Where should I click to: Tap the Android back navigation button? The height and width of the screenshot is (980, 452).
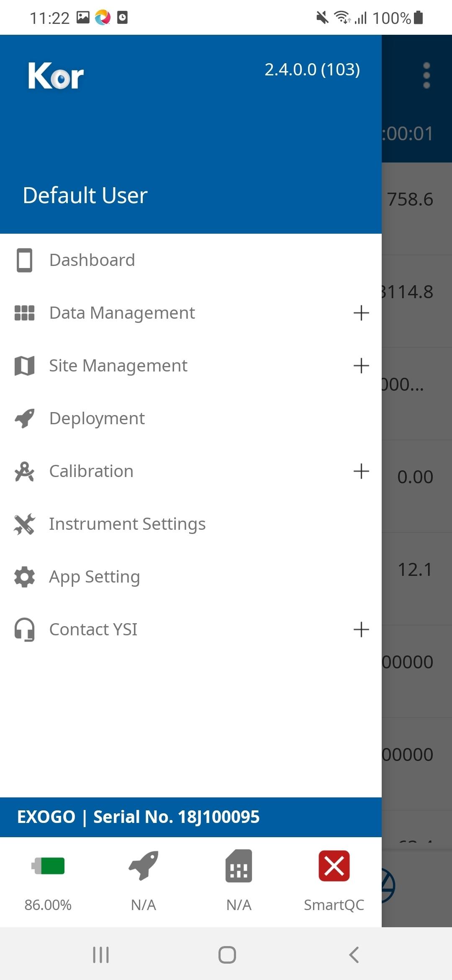pyautogui.click(x=354, y=955)
